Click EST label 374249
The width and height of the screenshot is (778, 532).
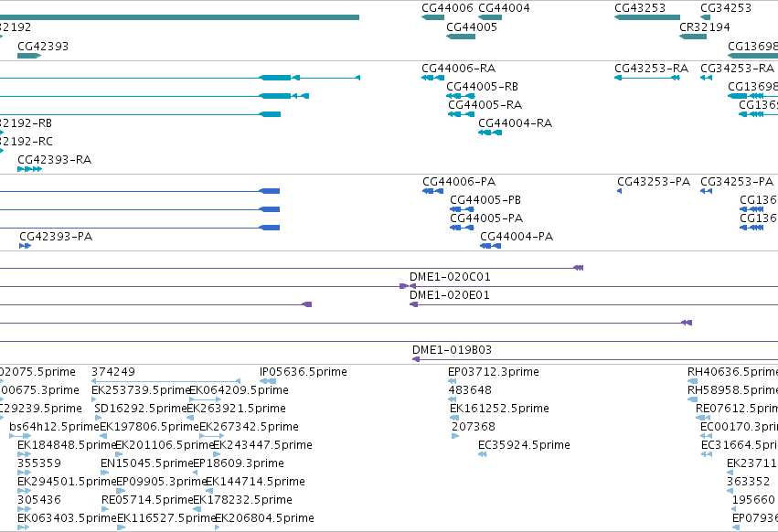(x=112, y=372)
